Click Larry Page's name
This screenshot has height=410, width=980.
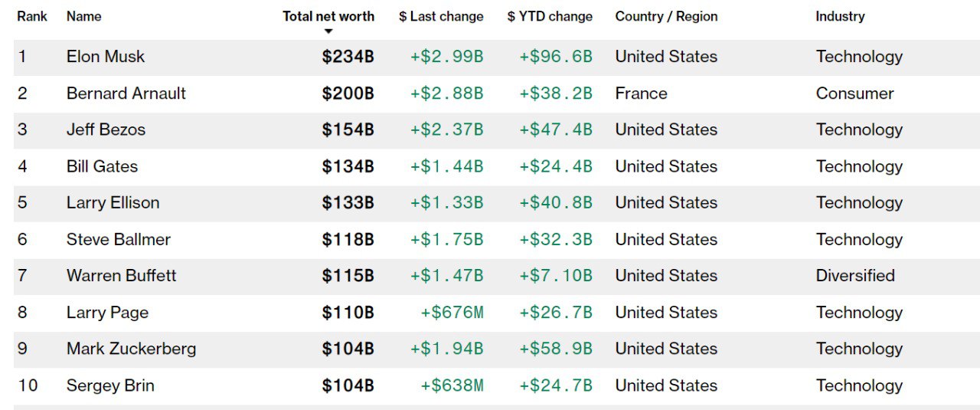pos(107,313)
